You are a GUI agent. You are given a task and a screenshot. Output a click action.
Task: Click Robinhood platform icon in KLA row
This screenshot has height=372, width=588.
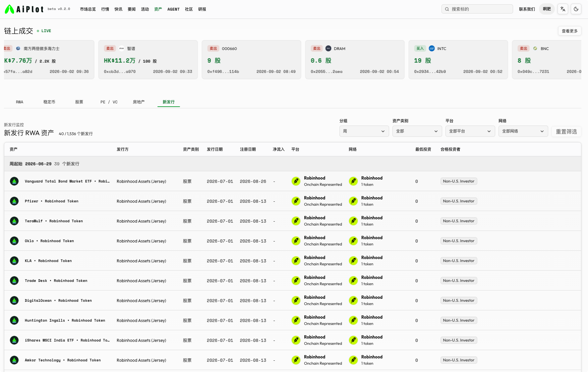pos(296,261)
